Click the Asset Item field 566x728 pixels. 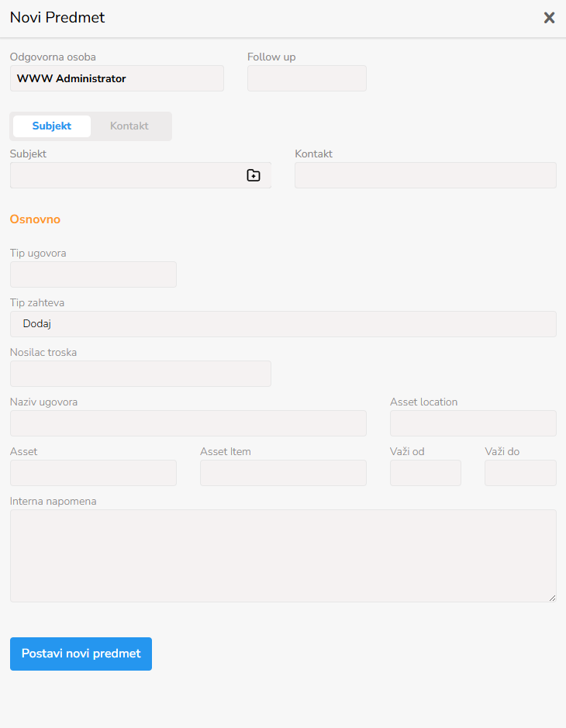point(283,473)
